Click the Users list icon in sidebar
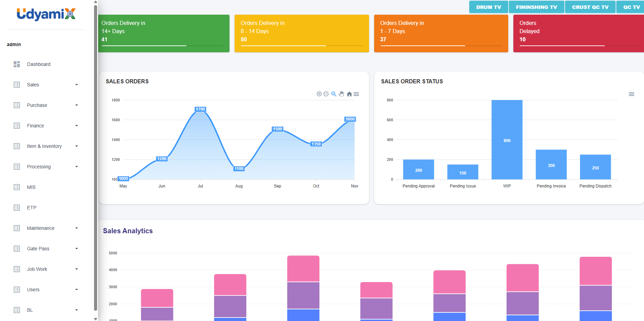This screenshot has width=644, height=321. [x=17, y=290]
